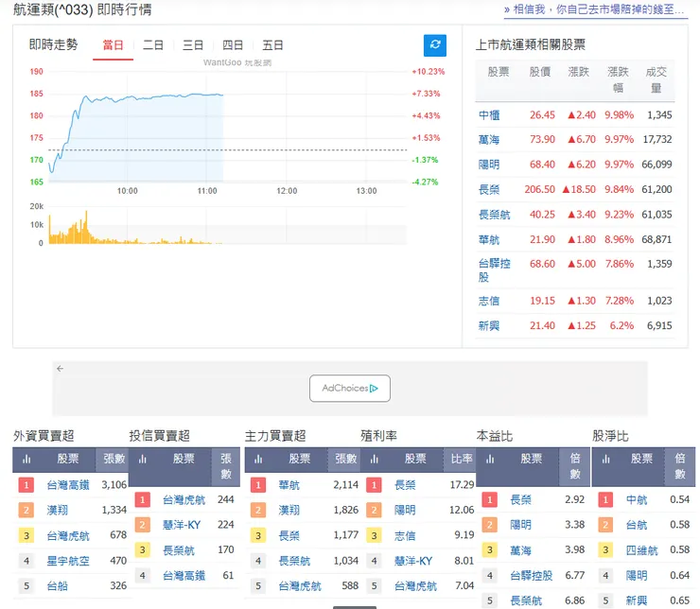This screenshot has height=609, width=700.
Task: Open 長榮 stock priced 206.50
Action: coord(489,190)
